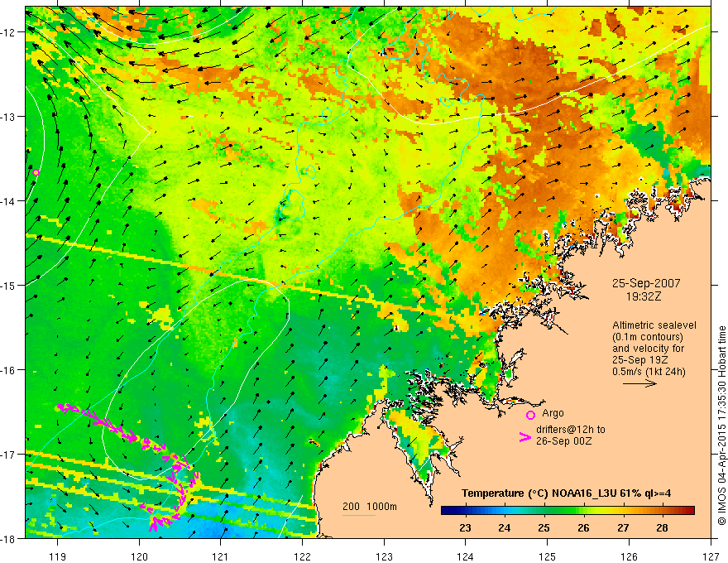Click the 'Argo' legend label
This screenshot has width=728, height=563.
coord(553,413)
